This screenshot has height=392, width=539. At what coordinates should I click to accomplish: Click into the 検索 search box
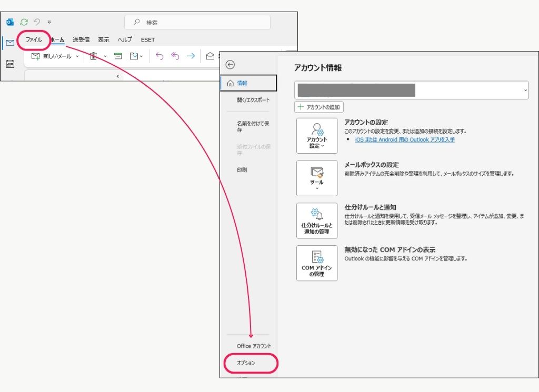click(197, 23)
